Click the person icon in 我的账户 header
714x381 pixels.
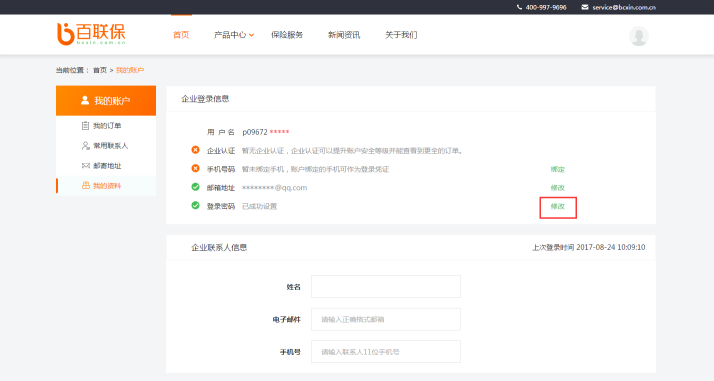(x=85, y=100)
